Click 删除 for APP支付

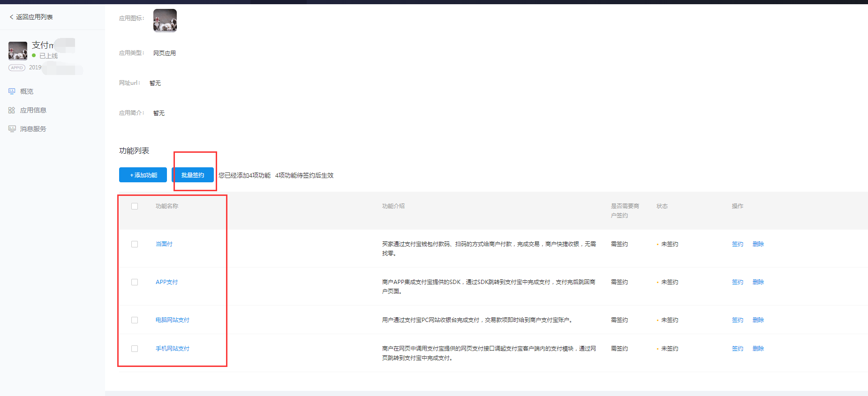click(758, 282)
